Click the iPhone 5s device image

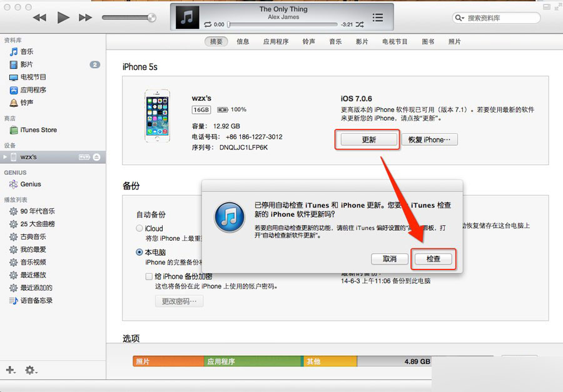(x=157, y=116)
